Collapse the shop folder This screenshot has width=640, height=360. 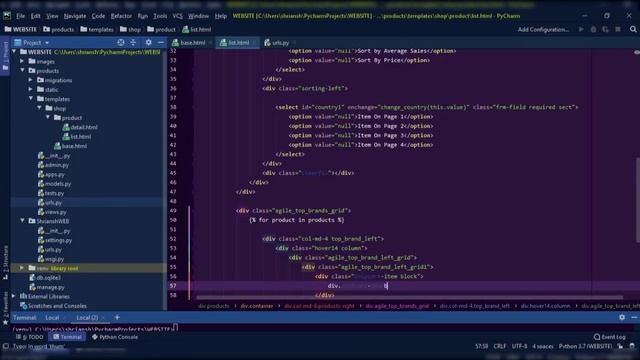[x=39, y=108]
